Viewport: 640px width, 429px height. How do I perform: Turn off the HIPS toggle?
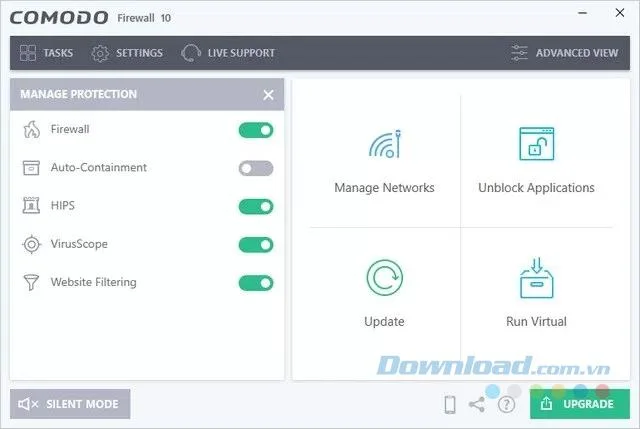256,207
